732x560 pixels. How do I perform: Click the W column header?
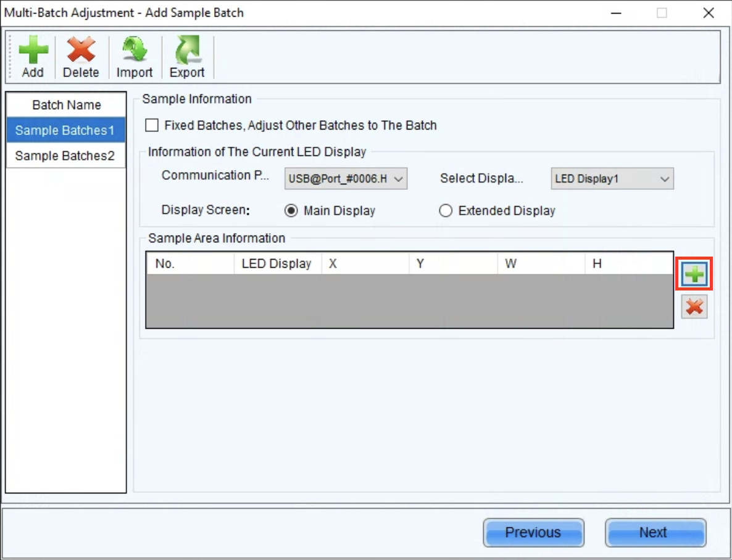coord(540,264)
